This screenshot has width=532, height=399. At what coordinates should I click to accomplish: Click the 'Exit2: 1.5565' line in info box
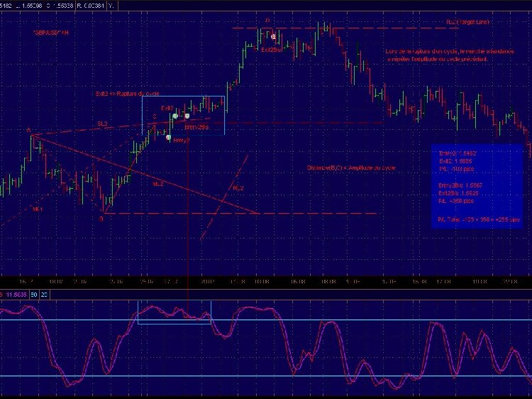point(455,161)
